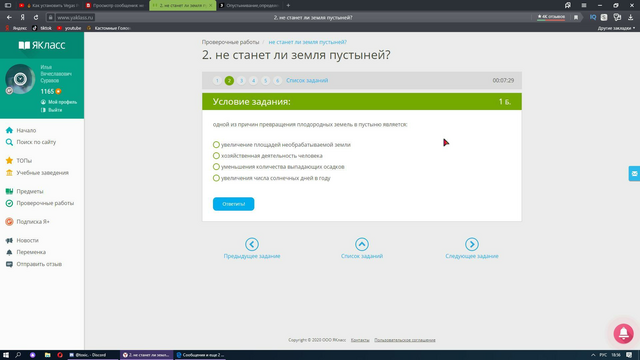Click the ЯКласс logo
Image resolution: width=640 pixels, height=360 pixels.
click(42, 45)
